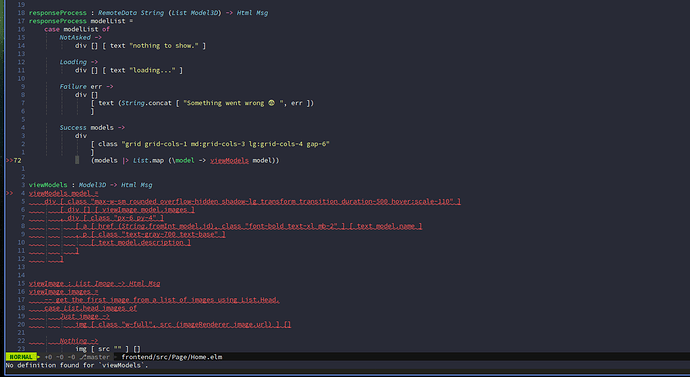Click the img [ src "" ] [] line
Screen dimensions: 690x377
[108, 349]
